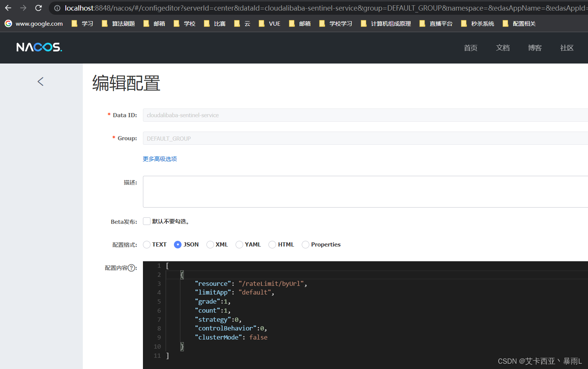Click the "controlBehavior":0 line in the editor
Viewport: 588px width, 369px height.
[231, 328]
